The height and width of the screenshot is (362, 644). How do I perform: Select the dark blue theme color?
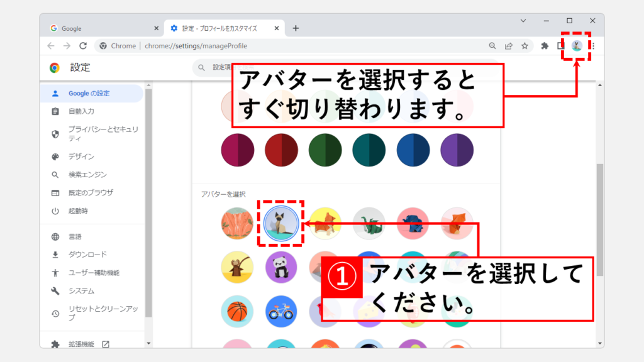click(413, 150)
